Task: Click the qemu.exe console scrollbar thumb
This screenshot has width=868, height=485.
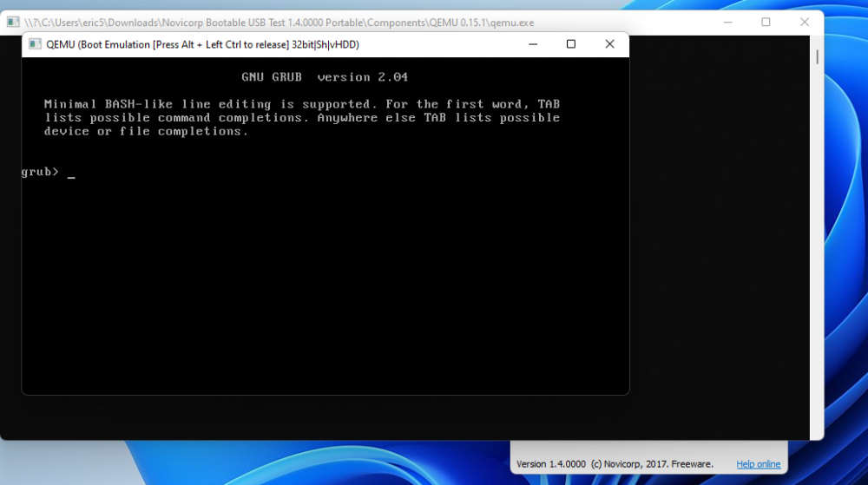Action: [817, 56]
